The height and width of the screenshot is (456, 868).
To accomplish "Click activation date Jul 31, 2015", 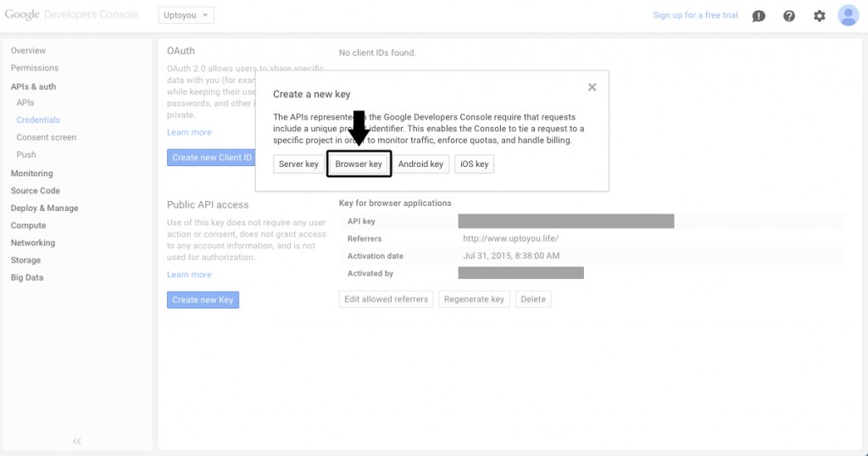I will pos(511,256).
